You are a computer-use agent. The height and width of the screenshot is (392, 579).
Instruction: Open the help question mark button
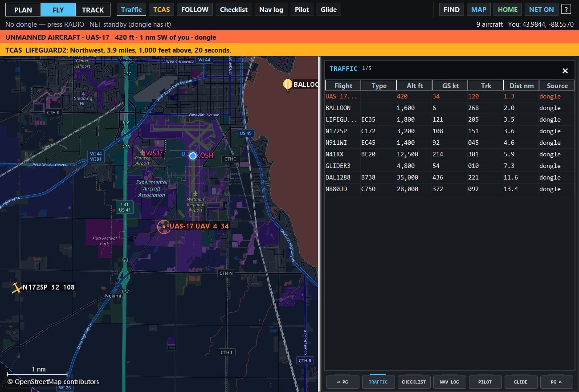[566, 9]
